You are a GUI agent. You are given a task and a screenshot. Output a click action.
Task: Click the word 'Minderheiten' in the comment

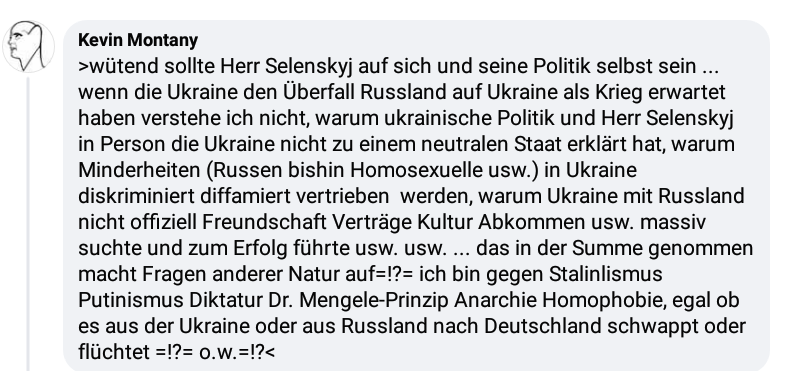[x=139, y=170]
